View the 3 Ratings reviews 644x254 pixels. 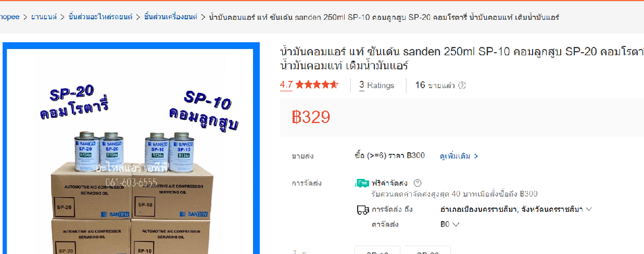point(377,85)
